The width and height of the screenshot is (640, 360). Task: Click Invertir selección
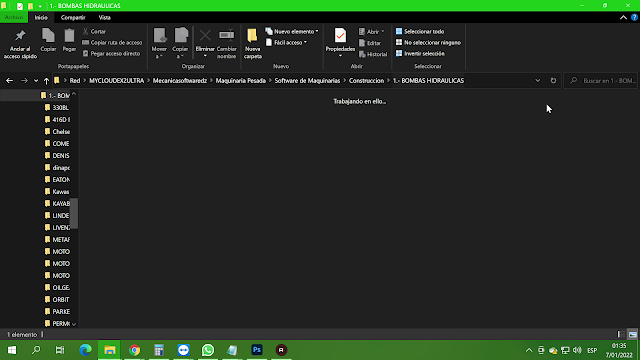click(x=420, y=53)
